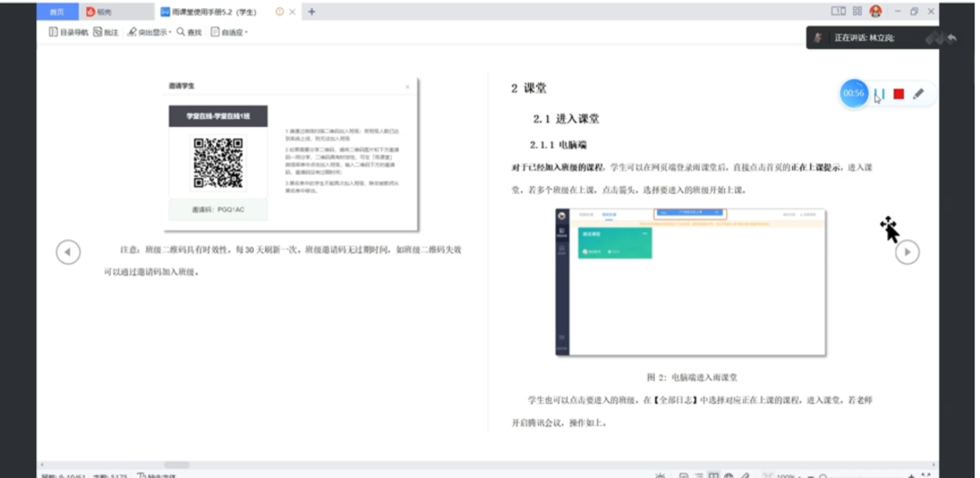Click the 00:56 recording timer circle
The width and height of the screenshot is (980, 478).
coord(853,93)
